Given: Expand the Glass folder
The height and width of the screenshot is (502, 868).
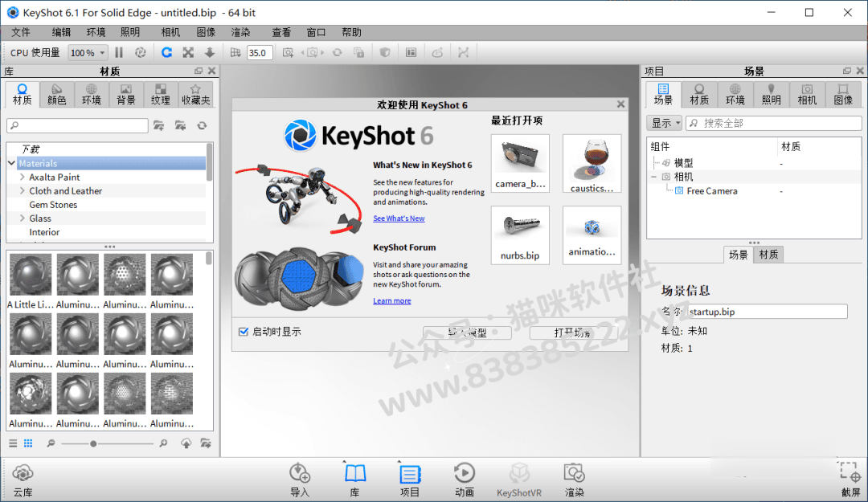Looking at the screenshot, I should coord(23,218).
